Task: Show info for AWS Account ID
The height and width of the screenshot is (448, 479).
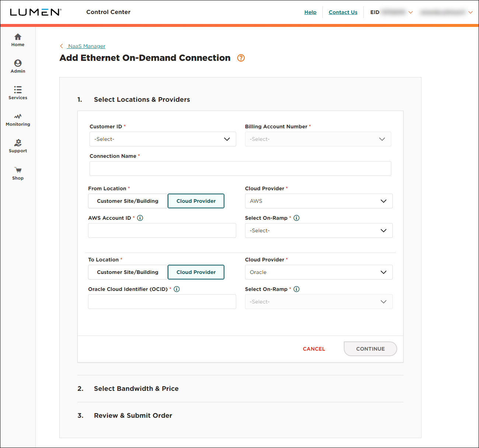Action: 140,218
